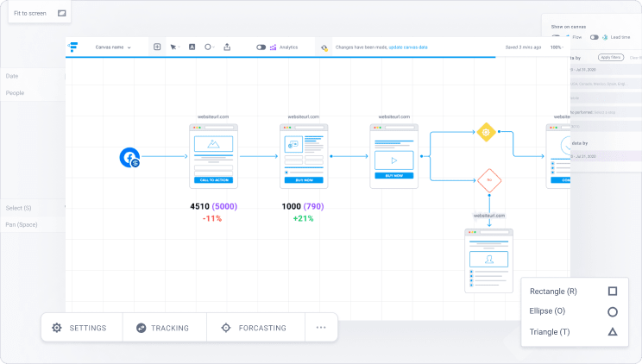Screen dimensions: 642x364
Task: Click the Facebook ad source icon
Action: (x=129, y=158)
